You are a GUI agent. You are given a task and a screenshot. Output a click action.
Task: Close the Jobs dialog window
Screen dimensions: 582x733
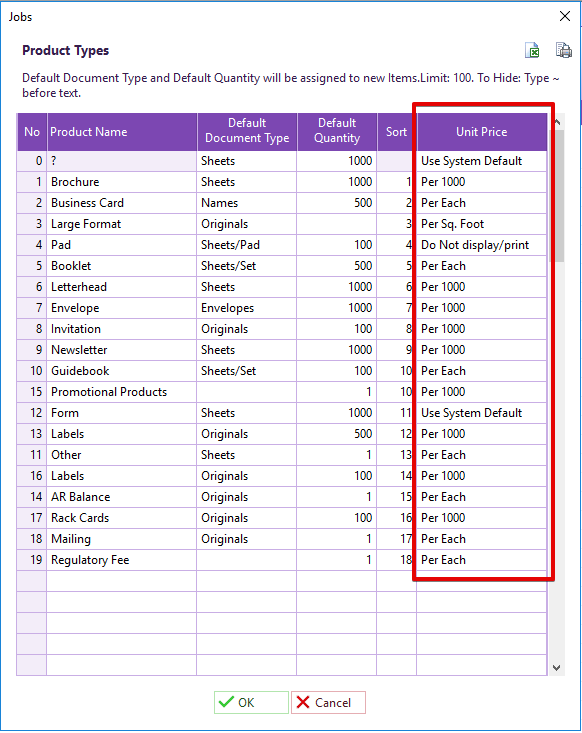coord(565,16)
